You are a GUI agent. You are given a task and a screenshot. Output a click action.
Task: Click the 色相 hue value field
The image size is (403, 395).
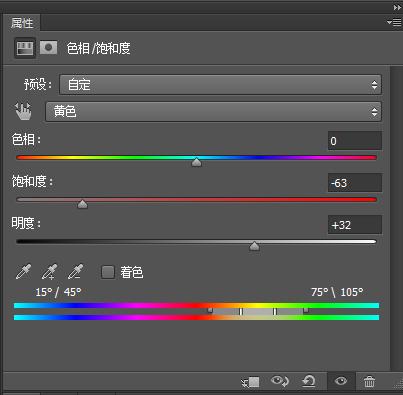(x=355, y=141)
